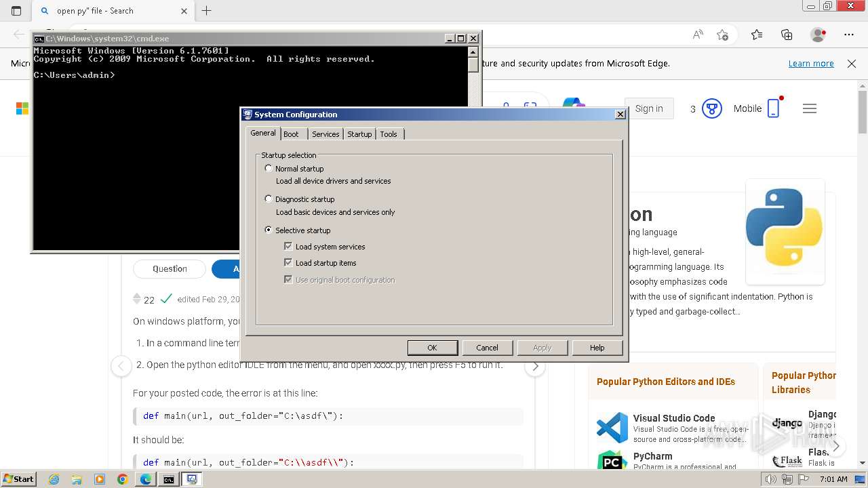
Task: Open Windows Media Player taskbar icon
Action: [100, 479]
